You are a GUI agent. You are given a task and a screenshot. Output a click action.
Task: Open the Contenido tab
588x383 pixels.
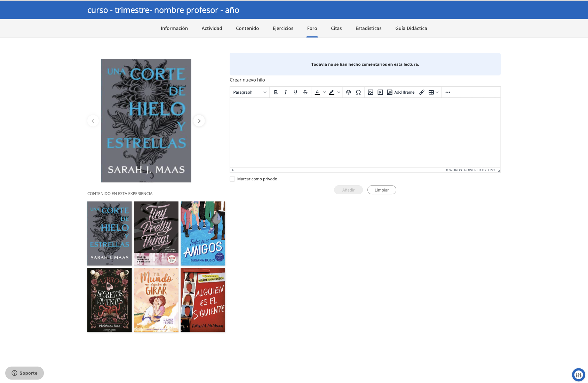click(247, 28)
